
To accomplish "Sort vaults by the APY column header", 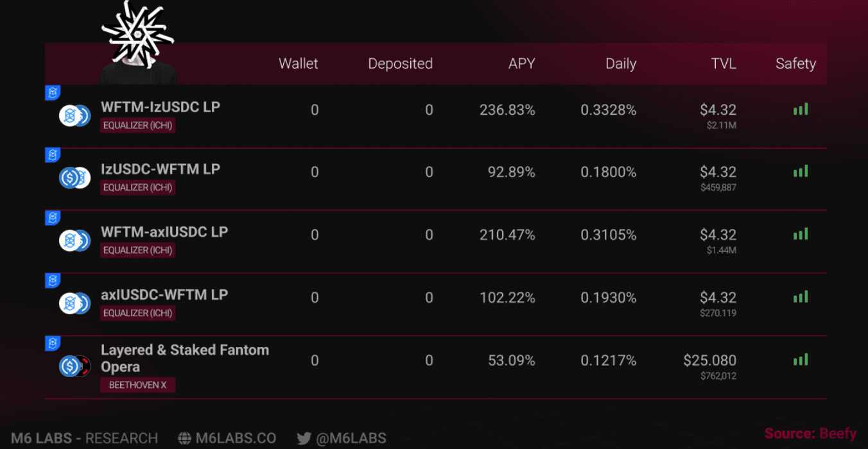I will 521,64.
